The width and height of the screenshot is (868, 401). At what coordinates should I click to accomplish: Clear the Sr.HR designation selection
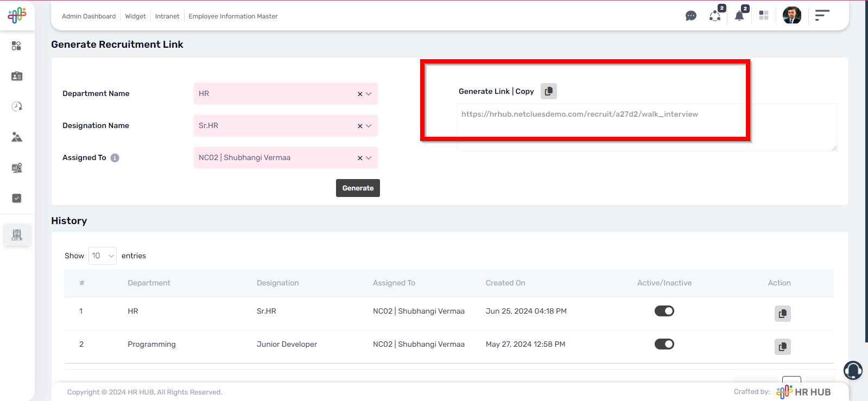click(x=360, y=126)
